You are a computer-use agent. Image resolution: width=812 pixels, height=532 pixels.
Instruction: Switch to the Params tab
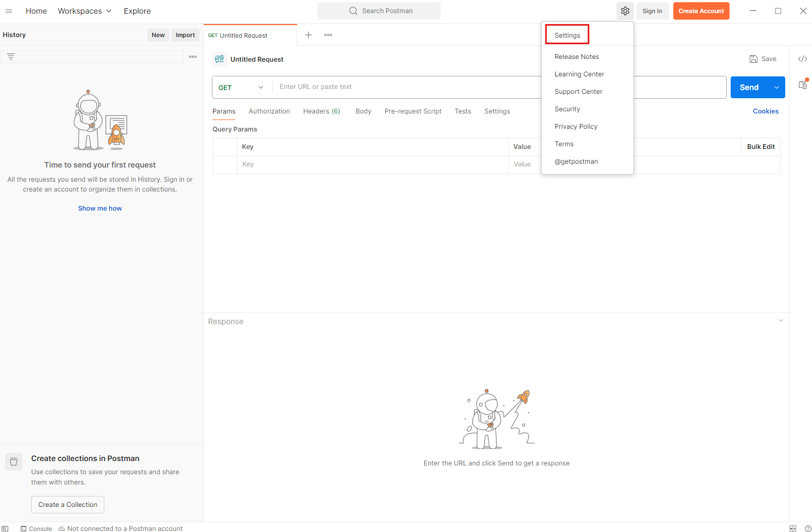coord(224,111)
